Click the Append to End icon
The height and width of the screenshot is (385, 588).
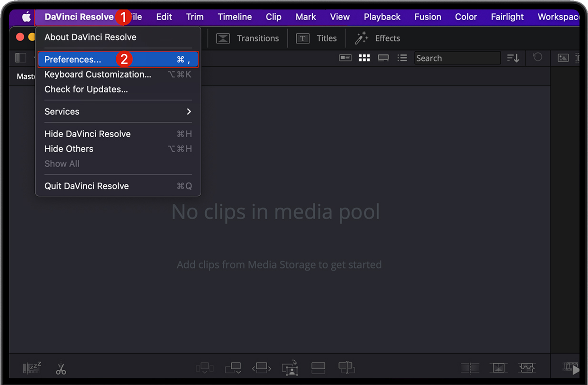click(233, 368)
